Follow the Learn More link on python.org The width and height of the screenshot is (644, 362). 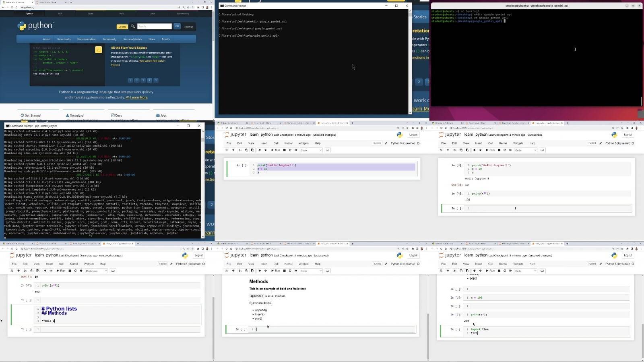coord(139,97)
